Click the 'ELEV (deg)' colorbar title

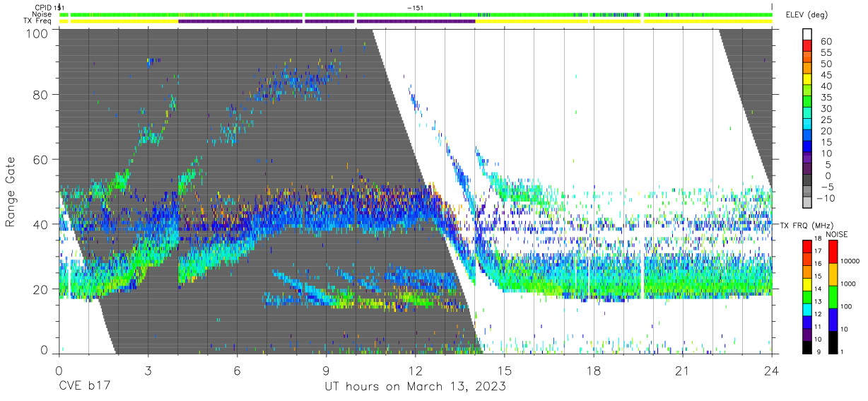coord(808,15)
